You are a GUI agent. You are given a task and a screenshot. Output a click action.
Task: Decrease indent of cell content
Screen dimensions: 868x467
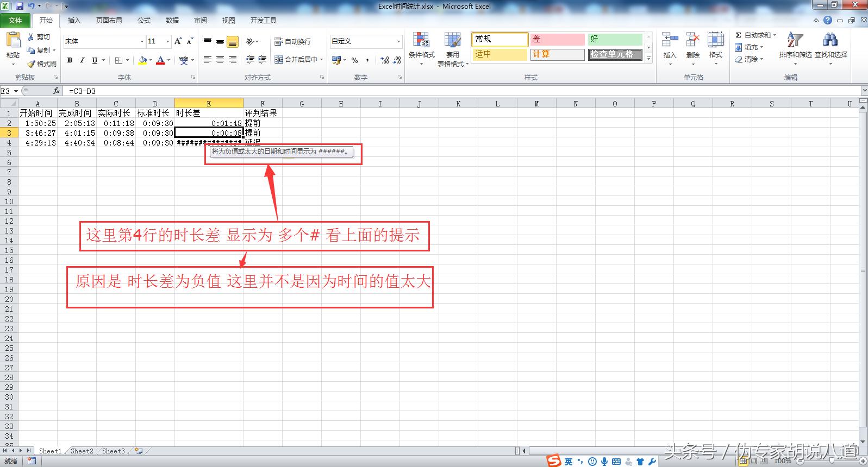click(x=250, y=60)
